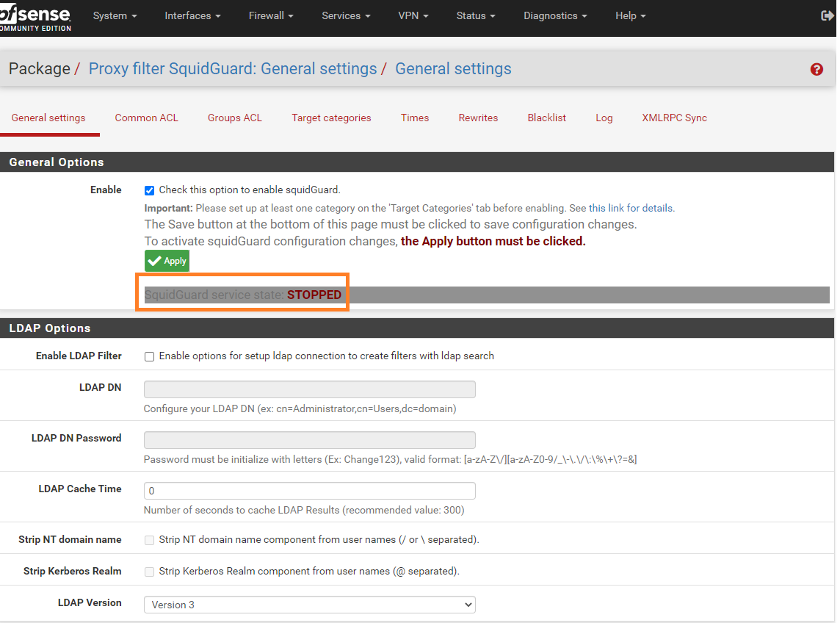
Task: Click the General settings breadcrumb link
Action: (453, 68)
